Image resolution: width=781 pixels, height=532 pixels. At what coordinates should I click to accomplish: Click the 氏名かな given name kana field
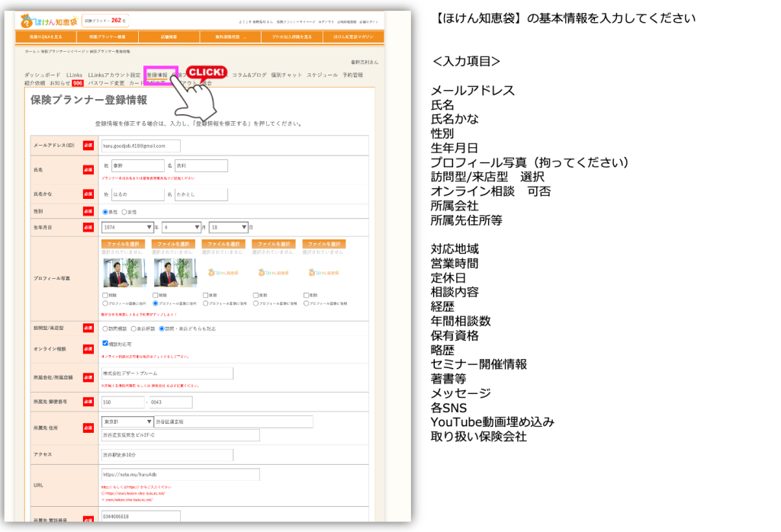click(x=201, y=194)
